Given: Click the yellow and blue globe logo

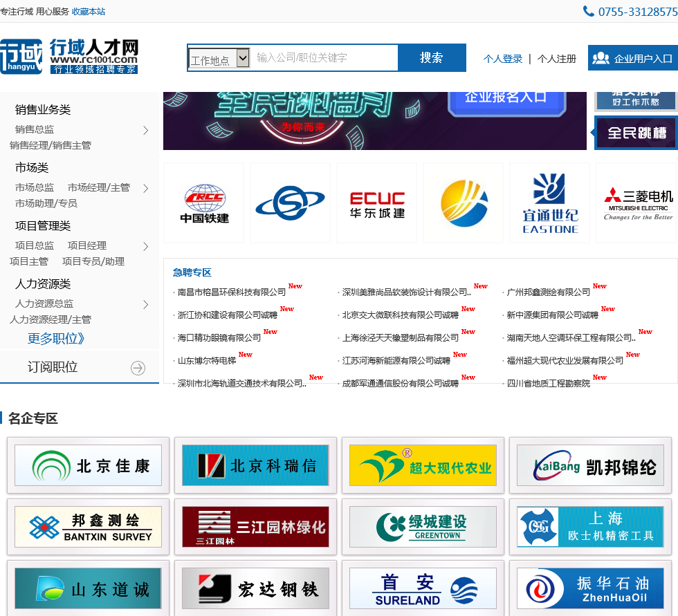Looking at the screenshot, I should pyautogui.click(x=463, y=203).
